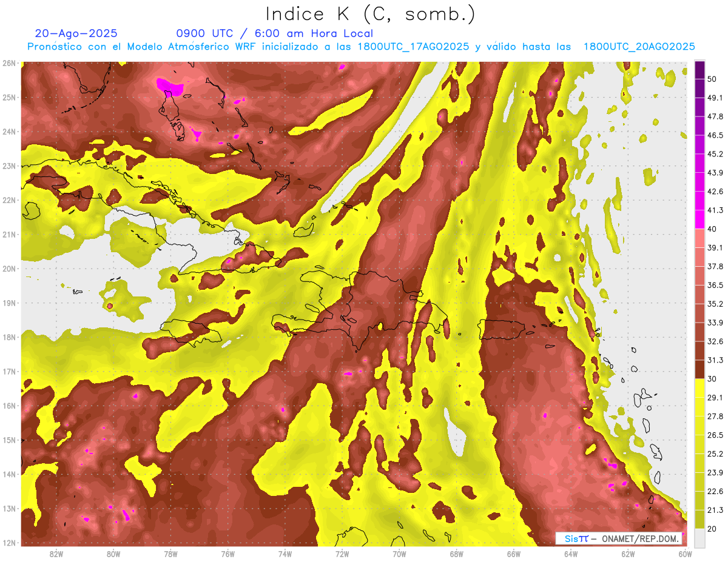Screen dimensions: 728x562
Task: Click the longitude label "60W"
Action: (x=684, y=554)
